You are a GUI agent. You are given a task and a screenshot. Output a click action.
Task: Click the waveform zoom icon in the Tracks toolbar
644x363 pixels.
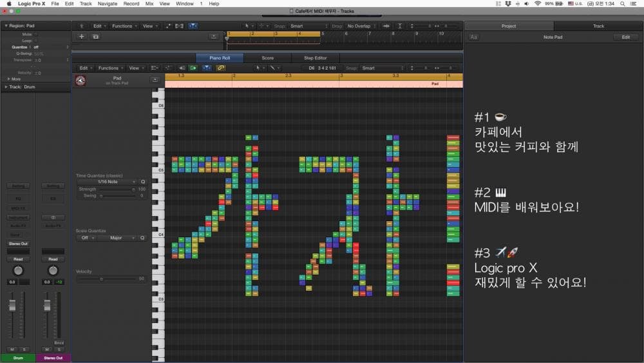[x=386, y=26]
